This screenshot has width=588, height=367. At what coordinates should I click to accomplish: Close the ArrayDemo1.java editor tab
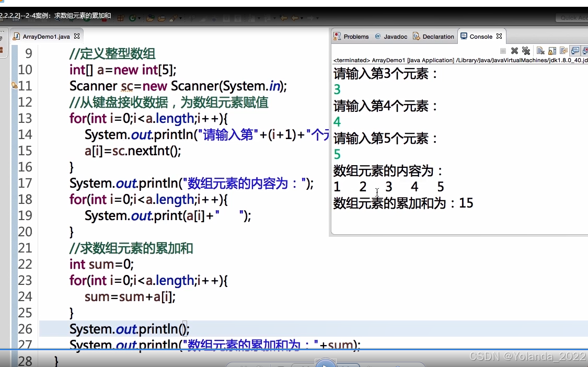(x=77, y=36)
